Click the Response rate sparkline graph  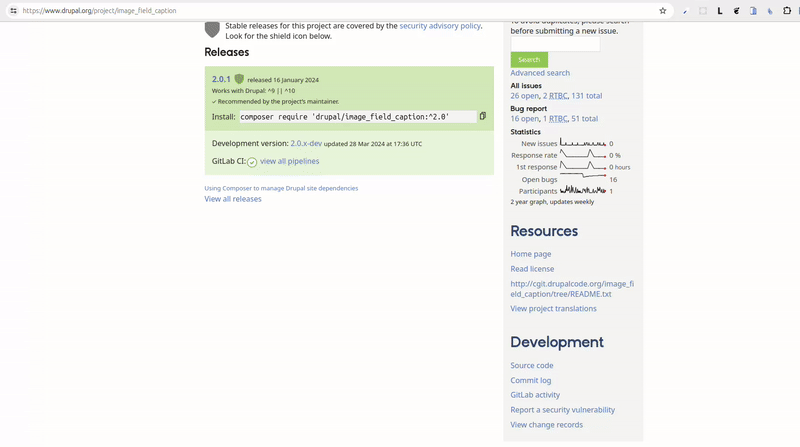[x=583, y=154]
